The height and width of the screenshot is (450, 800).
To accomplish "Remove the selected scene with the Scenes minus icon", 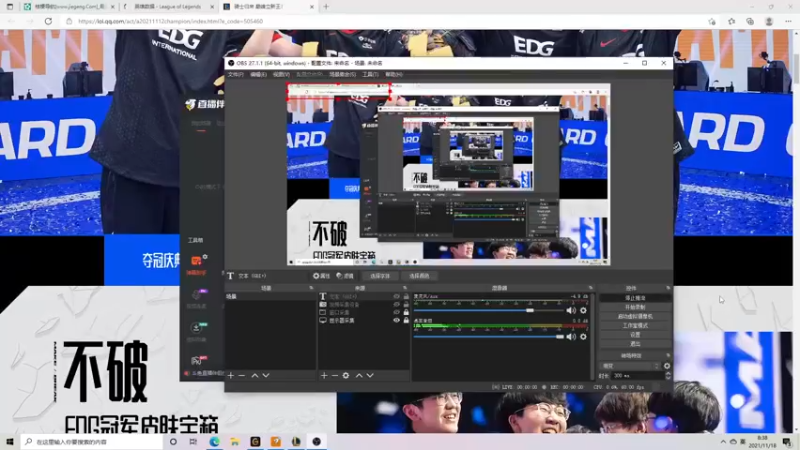I will (242, 376).
